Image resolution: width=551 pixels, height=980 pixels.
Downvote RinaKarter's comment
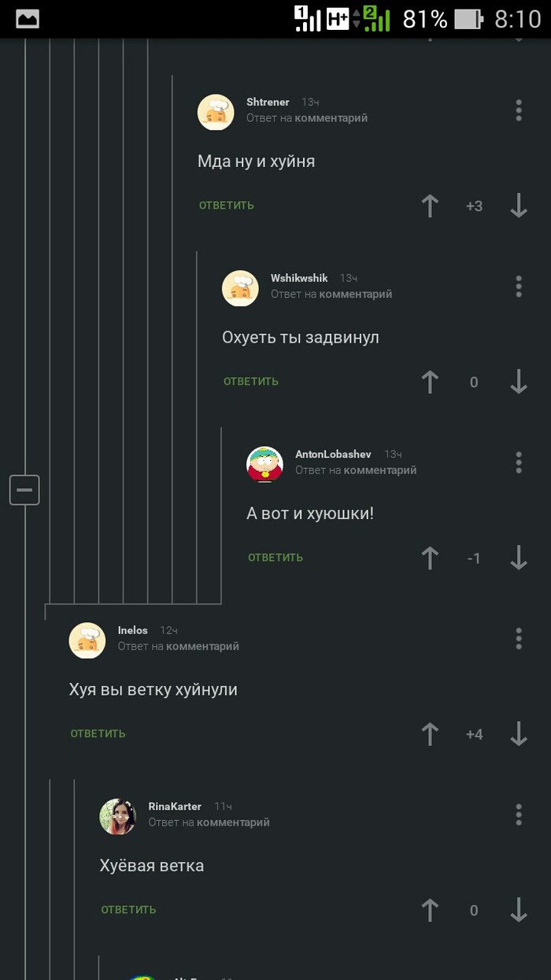(518, 910)
